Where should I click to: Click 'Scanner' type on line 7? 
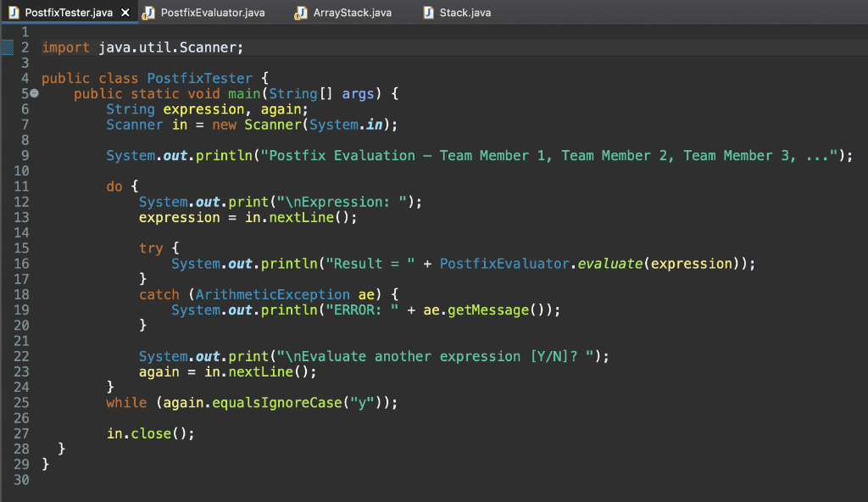pos(135,125)
